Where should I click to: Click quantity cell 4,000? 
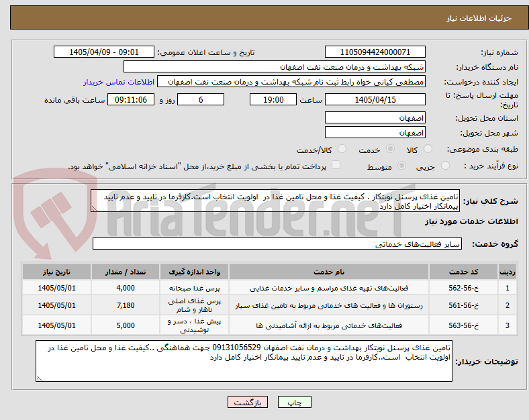click(x=126, y=288)
